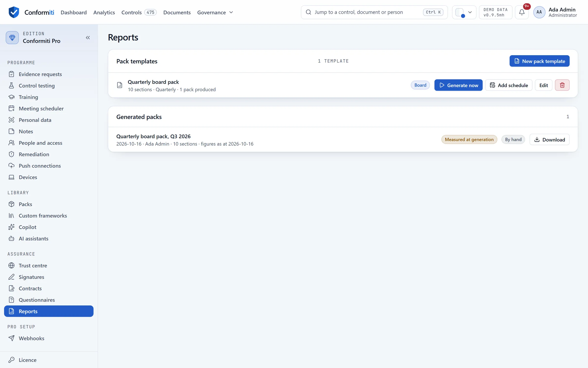Switch to Analytics
The width and height of the screenshot is (588, 368).
(104, 12)
